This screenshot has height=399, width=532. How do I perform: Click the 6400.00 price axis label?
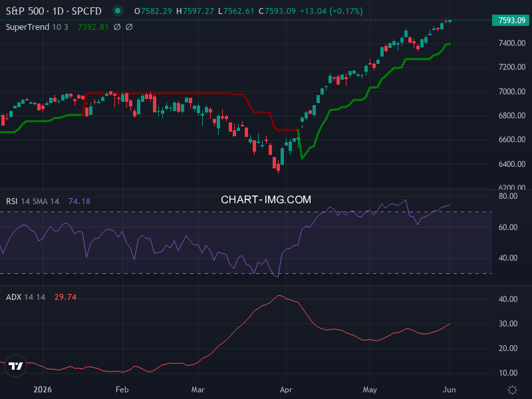click(x=512, y=164)
